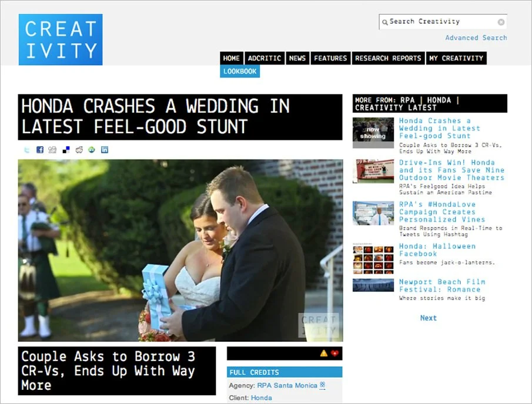Open the Advanced Search link
Viewport: 532px width, 404px height.
476,38
